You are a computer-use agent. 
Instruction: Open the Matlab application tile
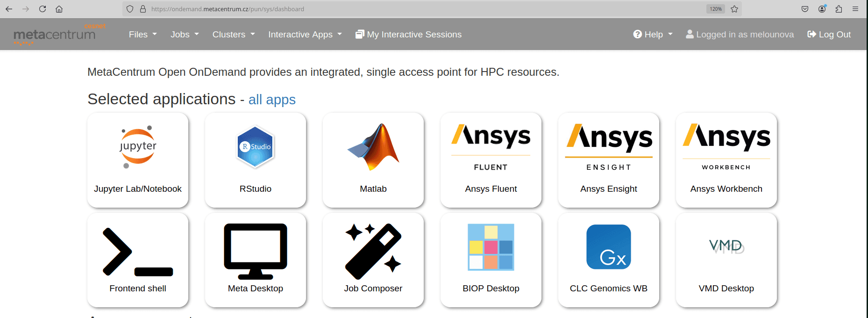373,147
